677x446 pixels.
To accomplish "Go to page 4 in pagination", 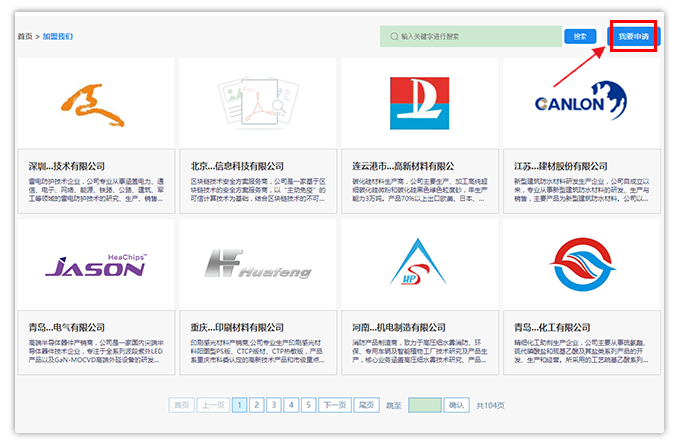I will click(x=291, y=405).
